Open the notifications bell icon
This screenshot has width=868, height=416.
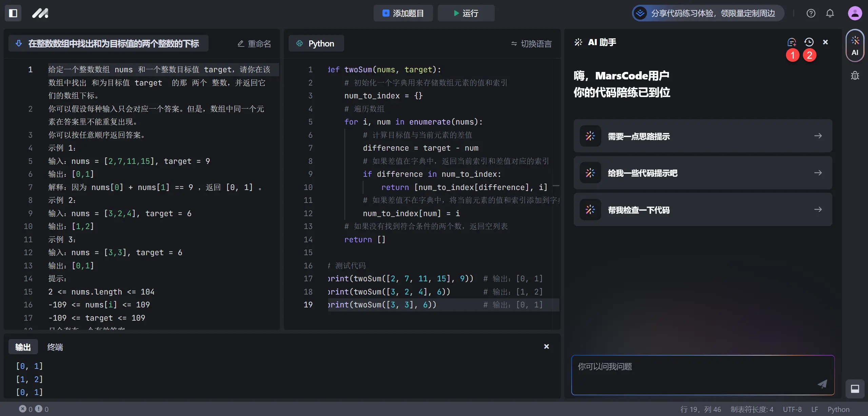[830, 13]
